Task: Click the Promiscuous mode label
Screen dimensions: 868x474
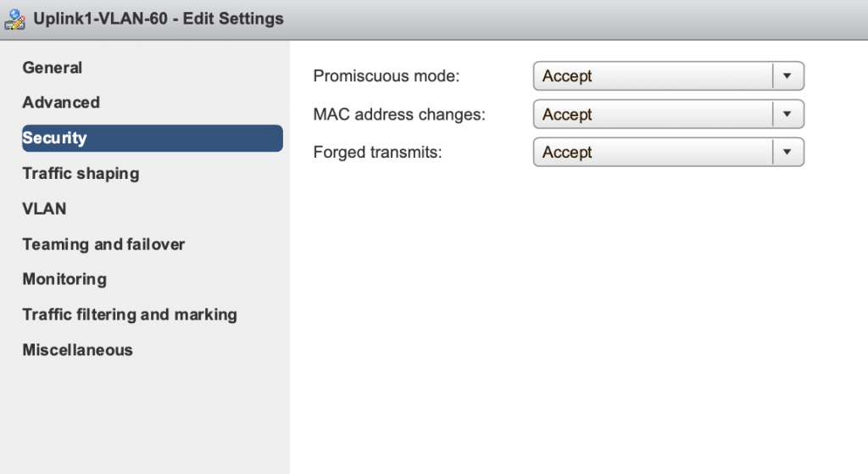Action: (387, 75)
